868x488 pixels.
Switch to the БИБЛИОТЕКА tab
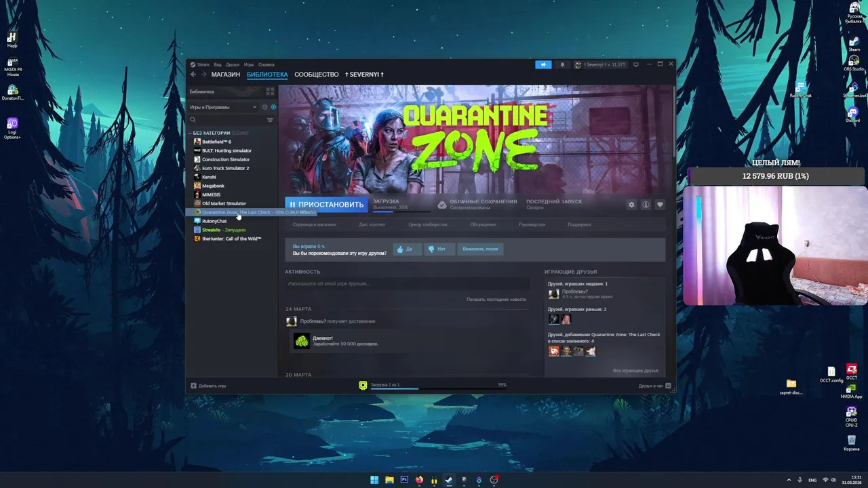click(x=267, y=75)
